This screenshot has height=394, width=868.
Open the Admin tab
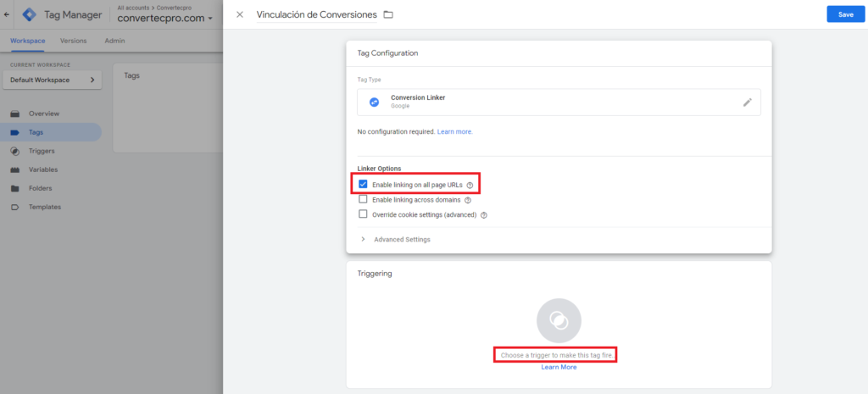(114, 41)
